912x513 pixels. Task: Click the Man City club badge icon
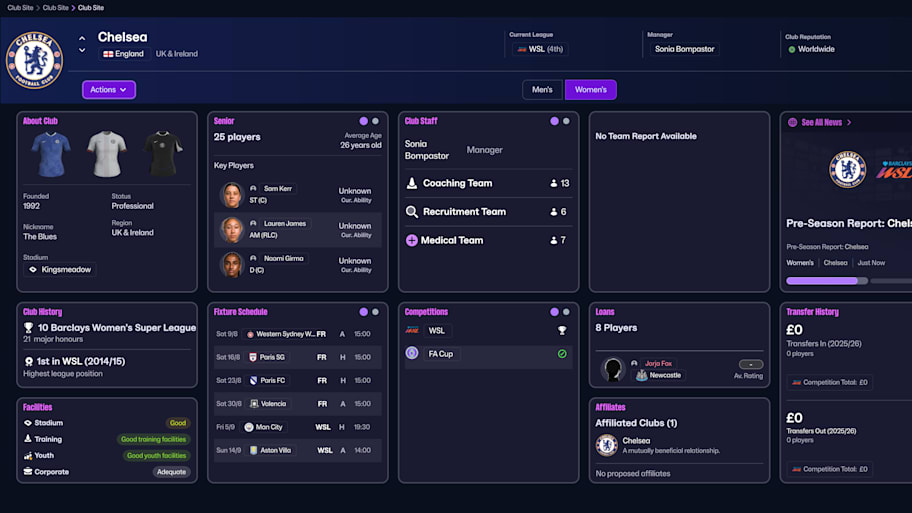click(249, 427)
